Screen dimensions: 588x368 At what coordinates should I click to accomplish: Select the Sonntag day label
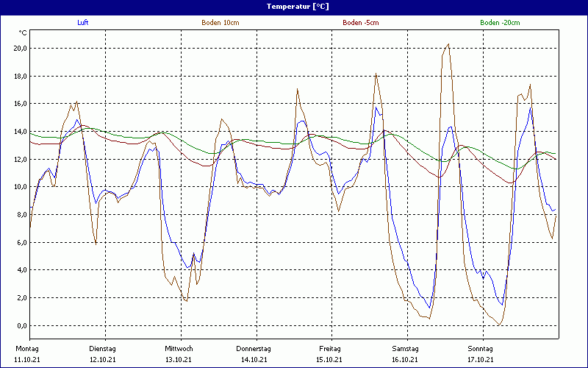tap(481, 348)
